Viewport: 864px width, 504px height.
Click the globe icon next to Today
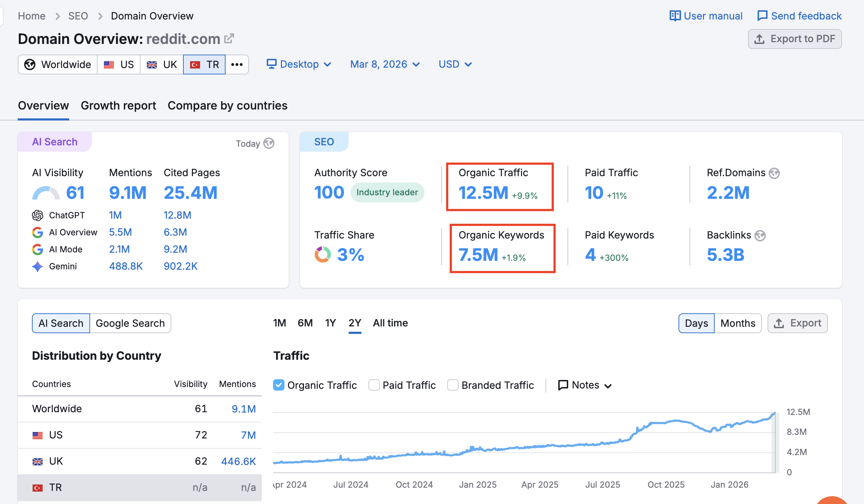(x=269, y=144)
